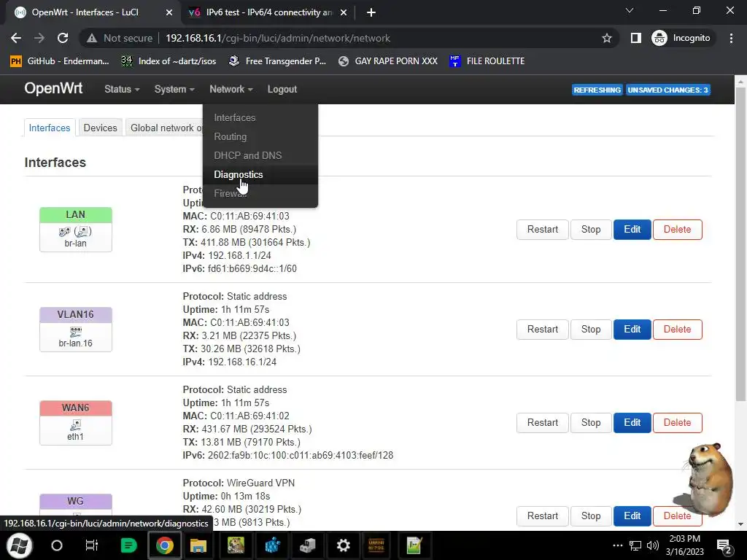Open a new browser tab with plus
Viewport: 747px width, 560px height.
click(x=371, y=12)
